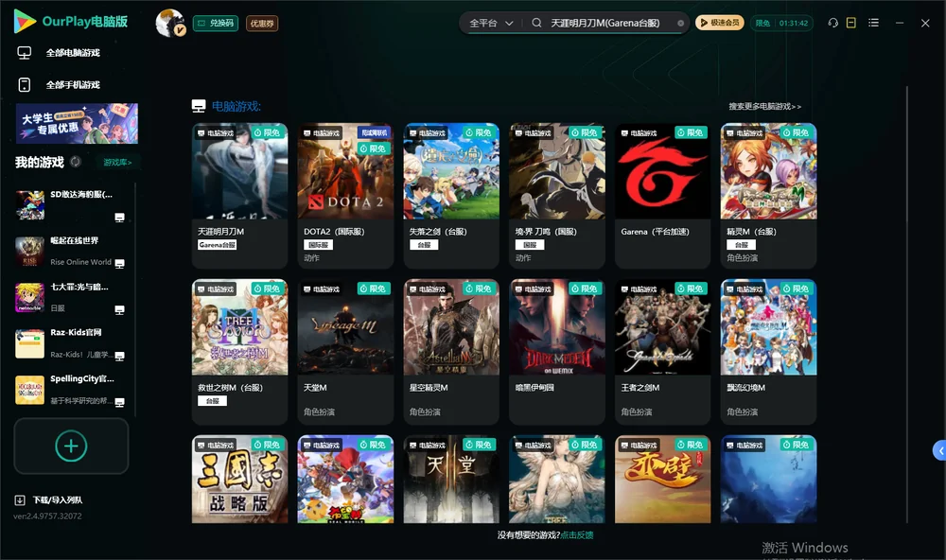Image resolution: width=946 pixels, height=560 pixels.
Task: Click the yellow window icon in title bar
Action: point(851,23)
